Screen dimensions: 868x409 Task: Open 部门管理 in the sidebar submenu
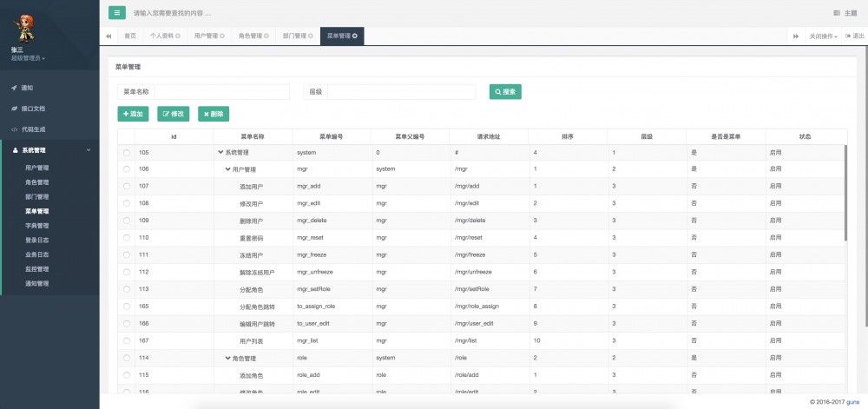coord(37,196)
